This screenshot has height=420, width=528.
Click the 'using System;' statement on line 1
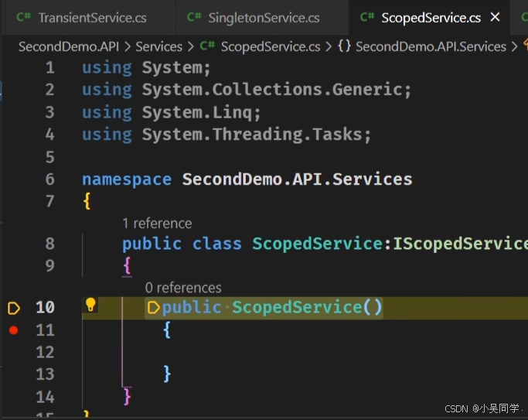click(x=146, y=68)
